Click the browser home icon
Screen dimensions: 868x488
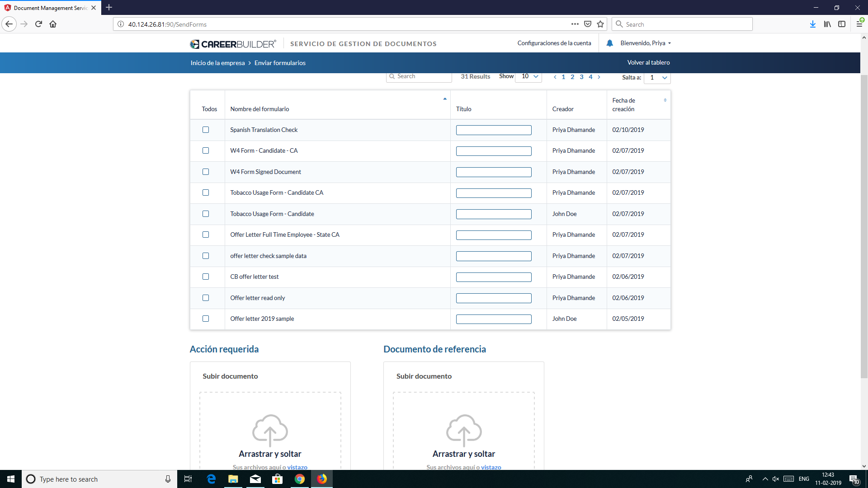(53, 24)
